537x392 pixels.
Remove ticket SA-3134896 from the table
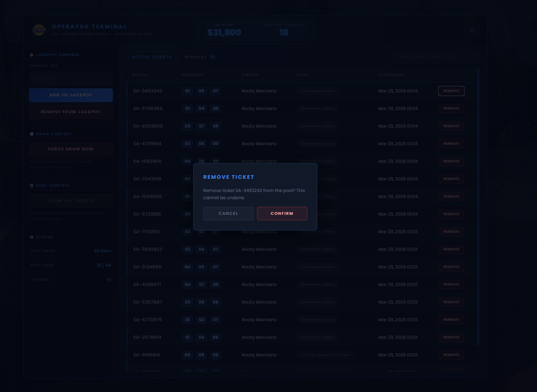451,267
